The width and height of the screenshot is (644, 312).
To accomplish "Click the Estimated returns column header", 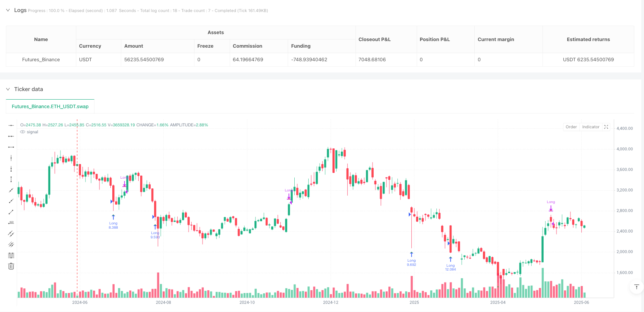I will coord(588,40).
